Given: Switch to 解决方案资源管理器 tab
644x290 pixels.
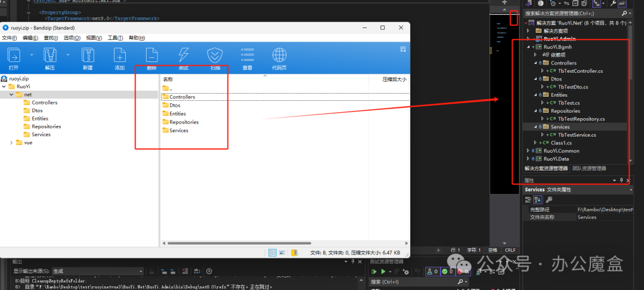Looking at the screenshot, I should pyautogui.click(x=546, y=168).
